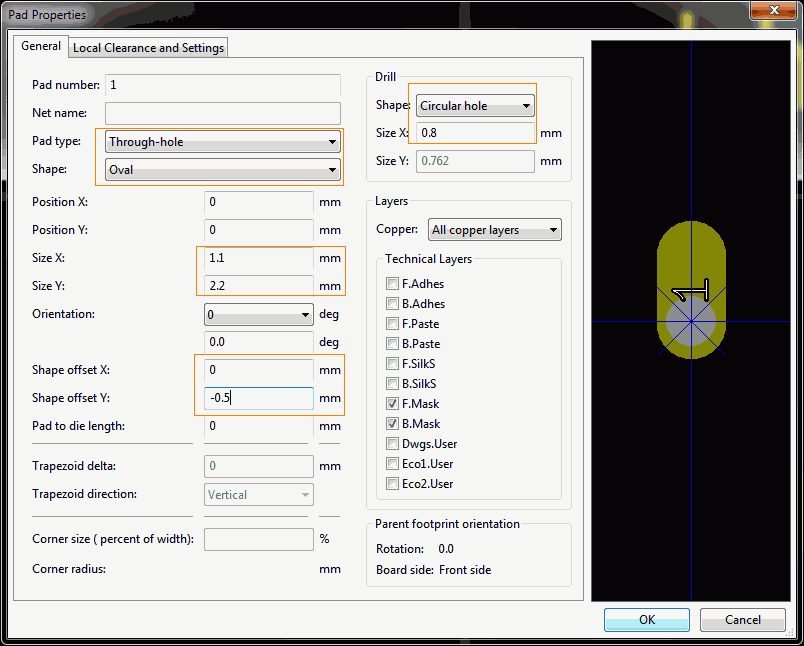Screen dimensions: 804x646
Task: Toggle the B.Paste layer checkbox
Action: (393, 344)
